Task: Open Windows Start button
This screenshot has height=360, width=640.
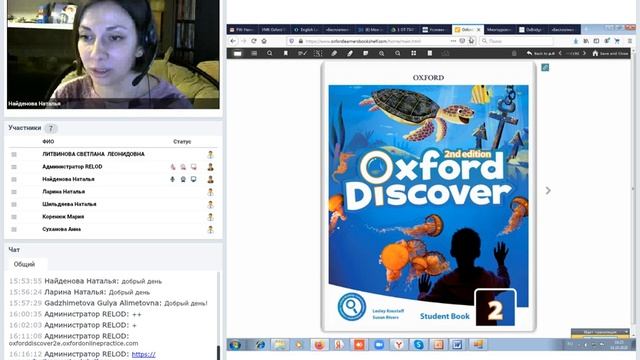Action: click(235, 345)
